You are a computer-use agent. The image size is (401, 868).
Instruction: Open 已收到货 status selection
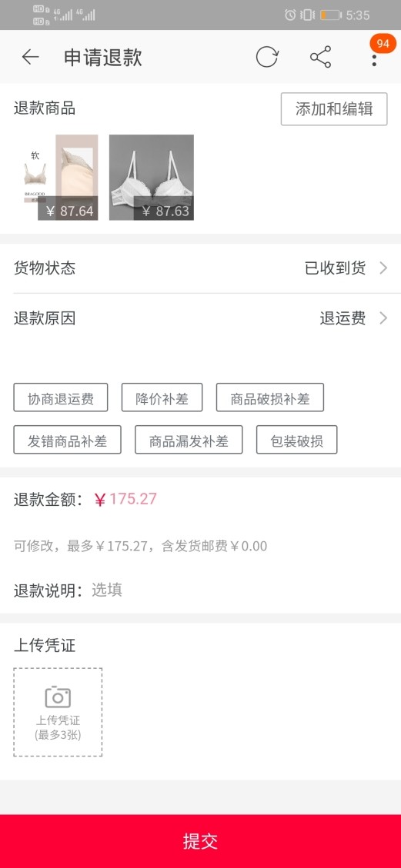335,268
